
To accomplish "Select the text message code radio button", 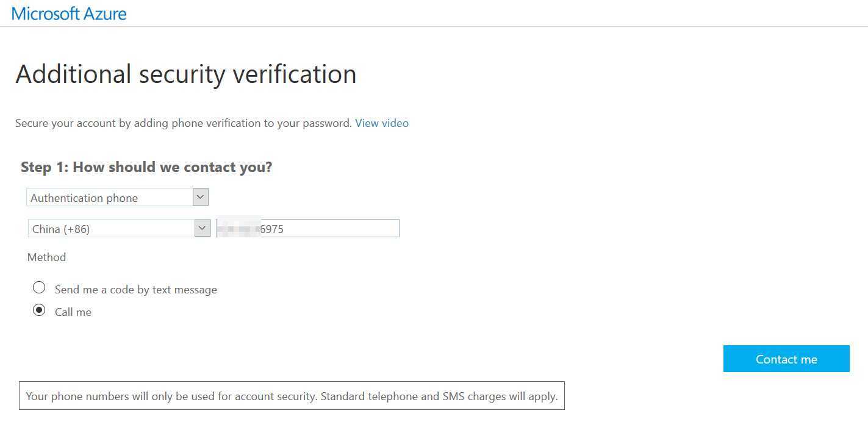I will point(40,287).
